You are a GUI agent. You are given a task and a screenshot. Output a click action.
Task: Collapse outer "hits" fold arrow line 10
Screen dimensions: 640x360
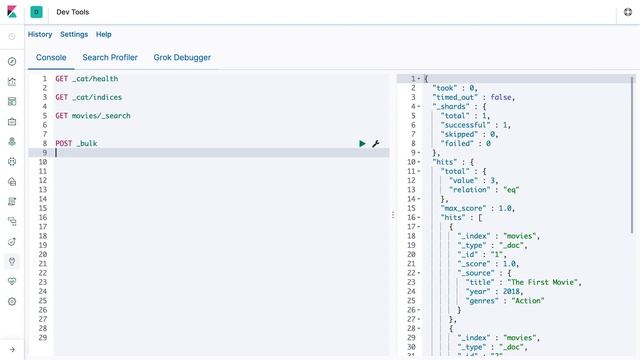[x=419, y=162]
